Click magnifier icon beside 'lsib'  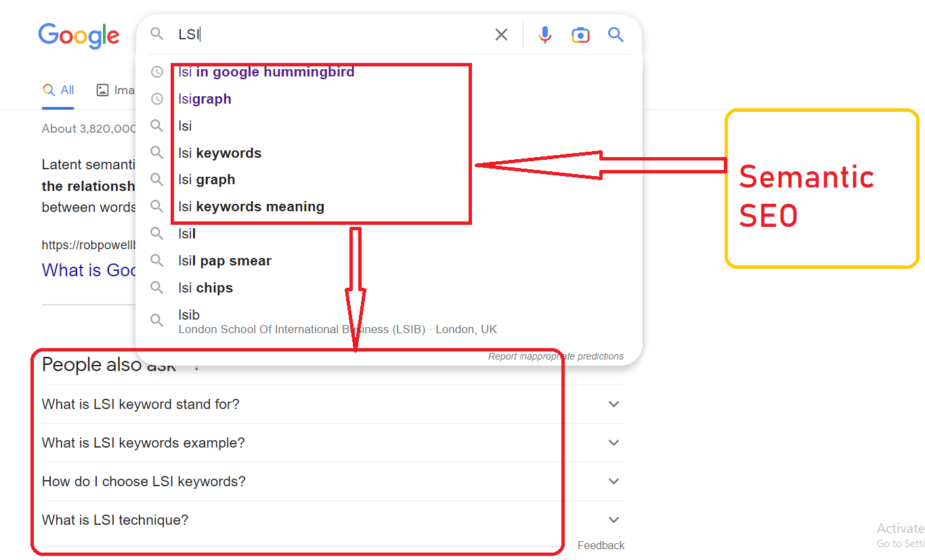[157, 321]
